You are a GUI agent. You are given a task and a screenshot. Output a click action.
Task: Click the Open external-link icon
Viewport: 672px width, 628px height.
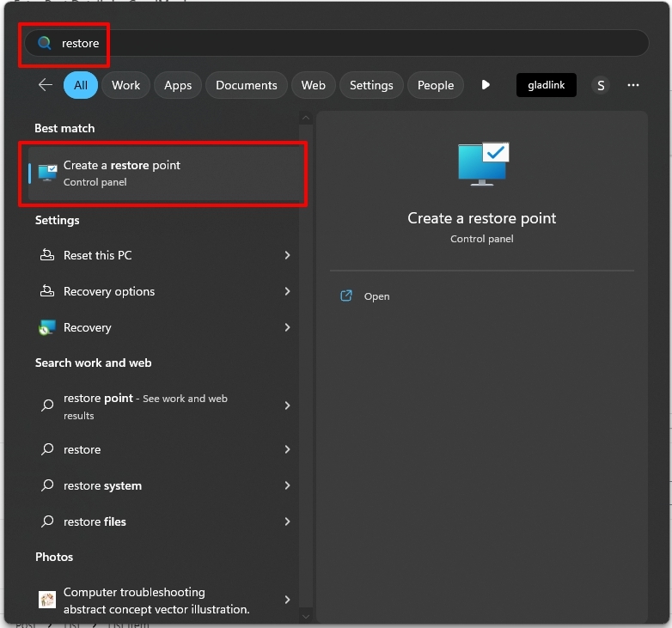click(346, 296)
